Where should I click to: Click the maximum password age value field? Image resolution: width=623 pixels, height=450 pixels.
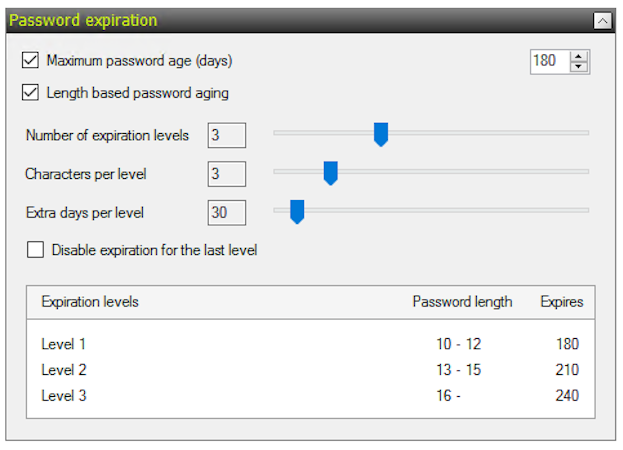pos(548,61)
